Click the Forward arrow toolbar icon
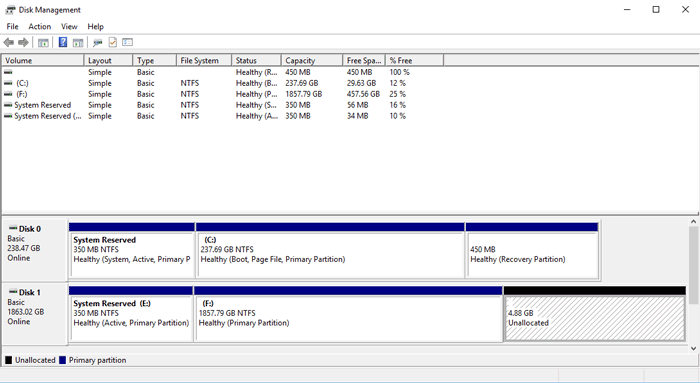The width and height of the screenshot is (700, 383). pos(23,42)
